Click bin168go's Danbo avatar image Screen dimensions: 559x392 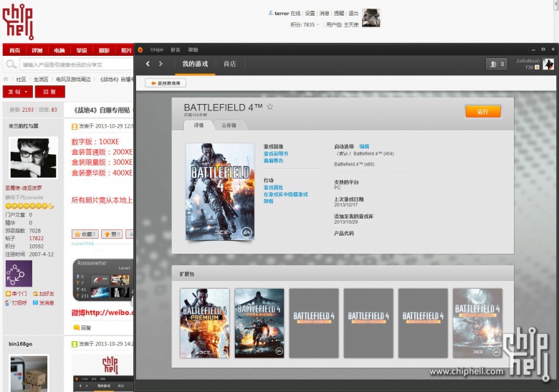(x=29, y=373)
